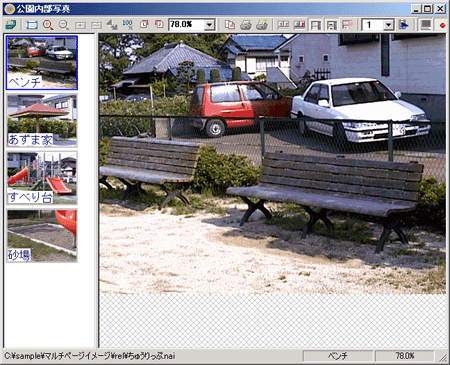Select the 砂場 thumbnail page
Viewport: 450px width, 365px height.
(x=42, y=235)
